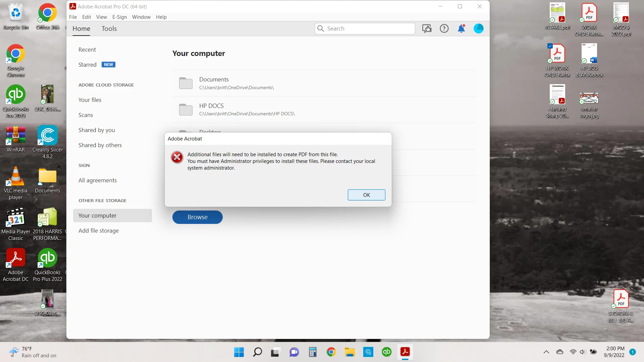The height and width of the screenshot is (362, 644).
Task: Open the E-Sign menu
Action: [x=119, y=17]
